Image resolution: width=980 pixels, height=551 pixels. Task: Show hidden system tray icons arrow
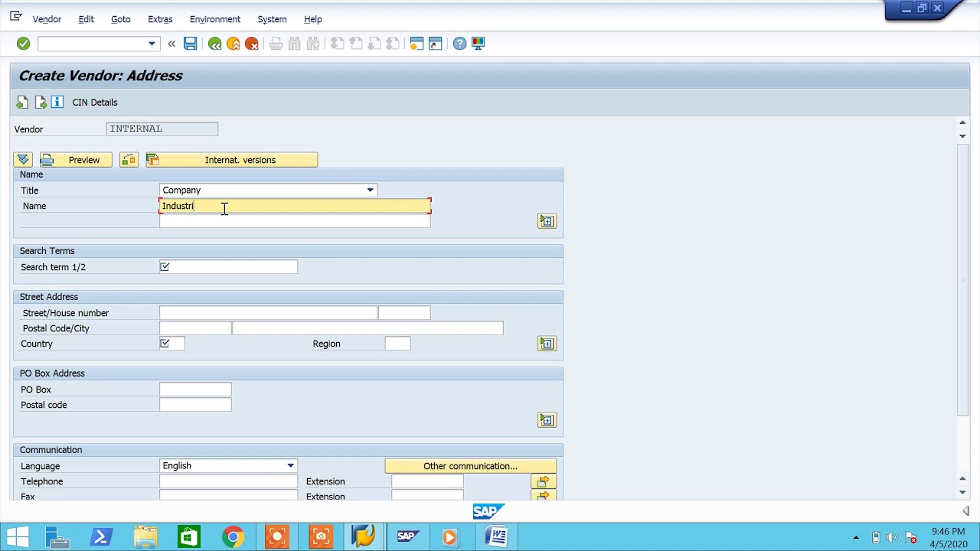click(855, 537)
